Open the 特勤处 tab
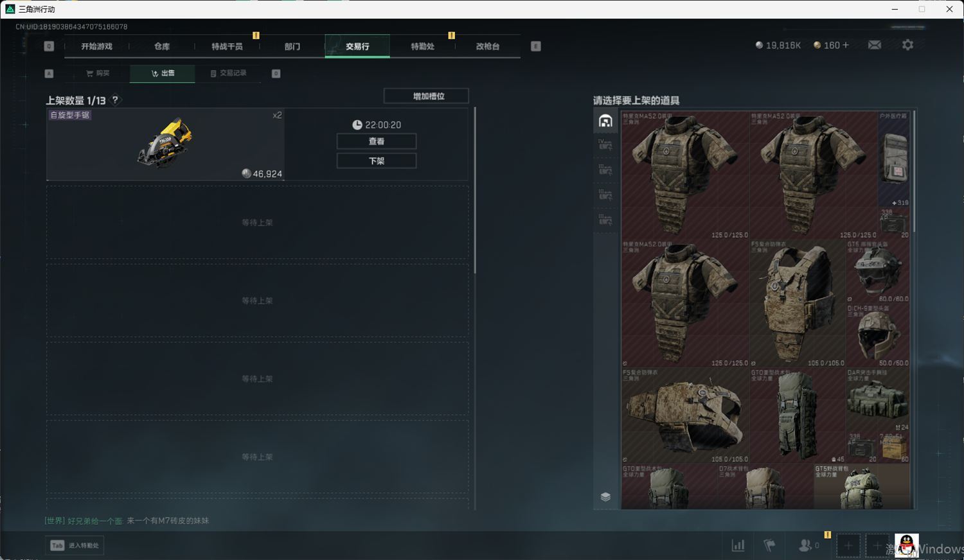 pyautogui.click(x=422, y=46)
